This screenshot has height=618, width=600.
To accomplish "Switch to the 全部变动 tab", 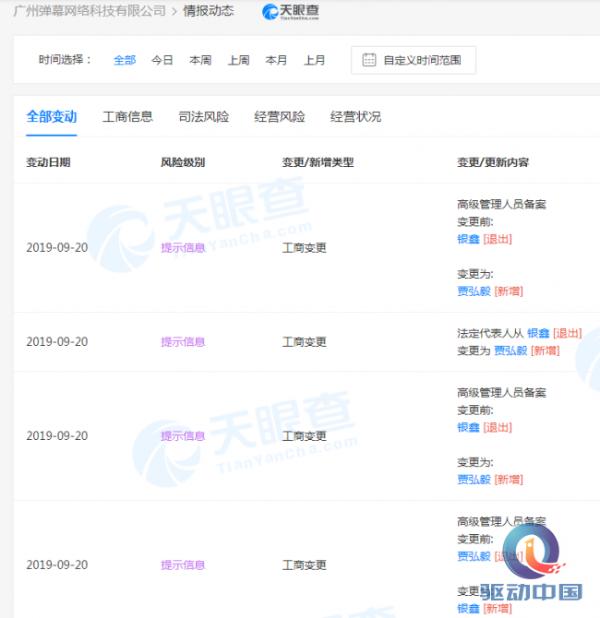I will point(51,117).
